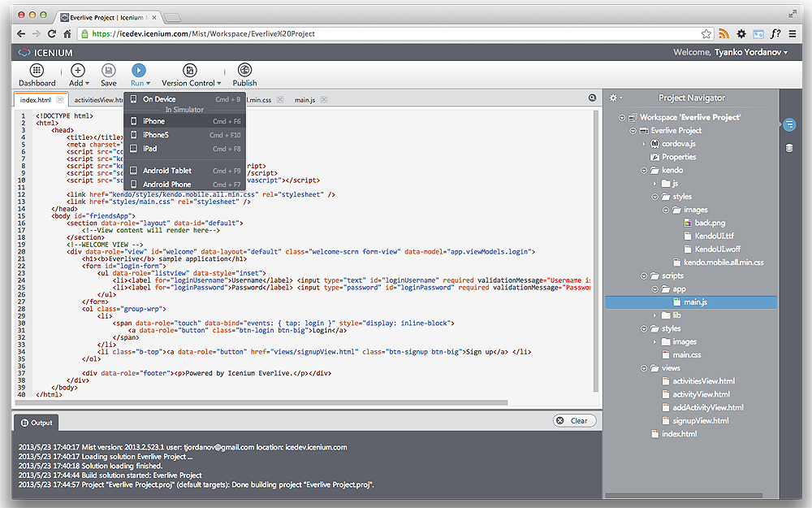
Task: Open the Version Control icon
Action: click(190, 70)
